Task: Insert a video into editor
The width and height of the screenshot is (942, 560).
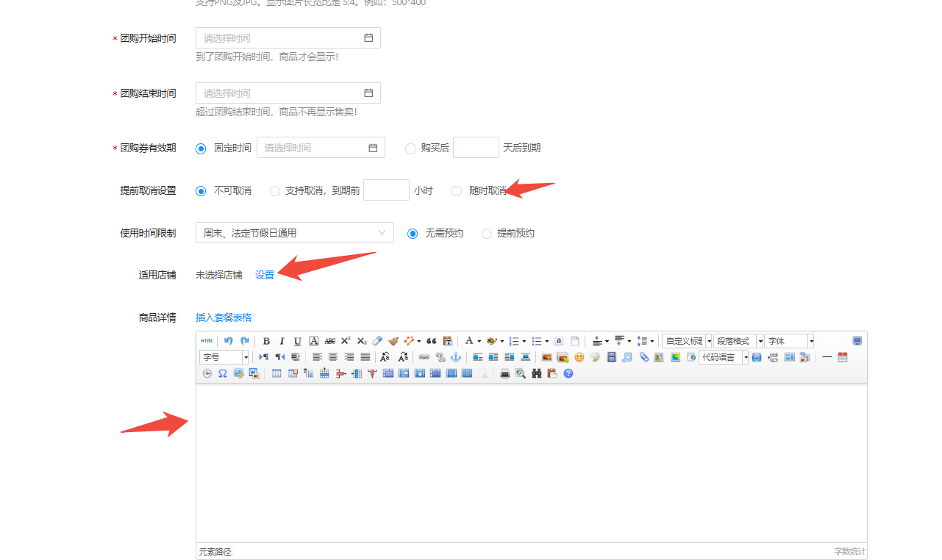Action: pyautogui.click(x=611, y=357)
